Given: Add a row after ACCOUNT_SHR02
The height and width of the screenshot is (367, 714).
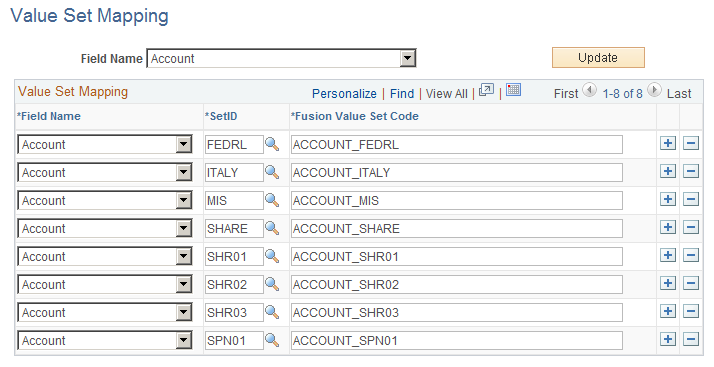Looking at the screenshot, I should pos(668,283).
